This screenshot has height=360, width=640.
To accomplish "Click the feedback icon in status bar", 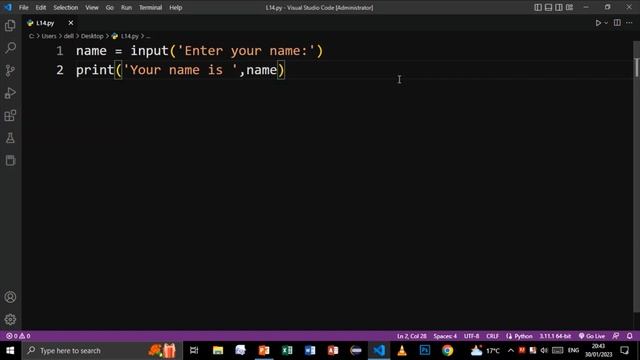I will tap(616, 336).
